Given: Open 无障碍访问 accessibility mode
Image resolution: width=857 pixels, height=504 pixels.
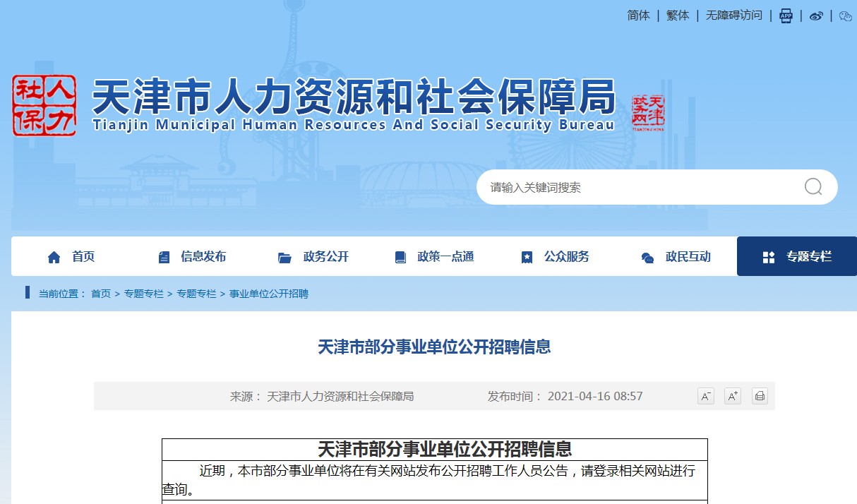Looking at the screenshot, I should [734, 16].
